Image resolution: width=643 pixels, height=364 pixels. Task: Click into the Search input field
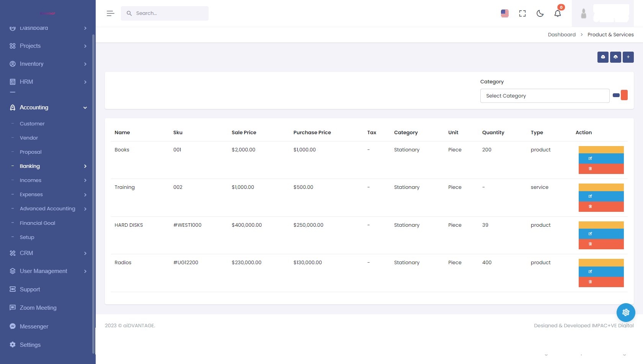coord(168,13)
